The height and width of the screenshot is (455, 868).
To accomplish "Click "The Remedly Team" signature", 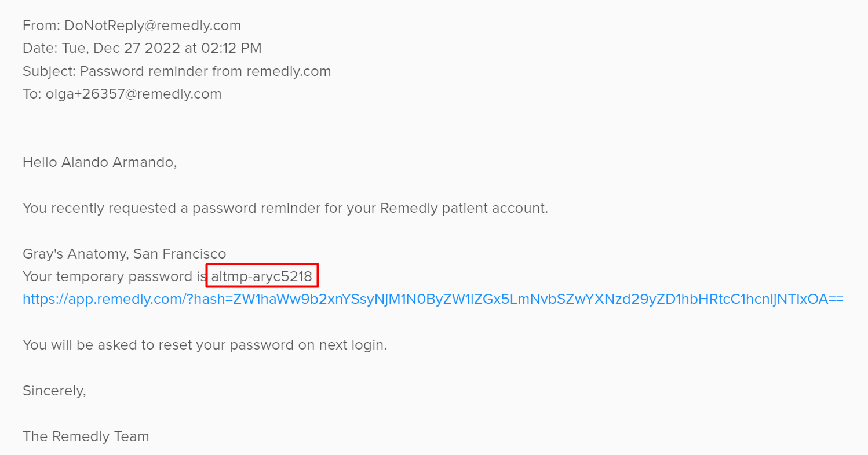I will click(x=86, y=436).
